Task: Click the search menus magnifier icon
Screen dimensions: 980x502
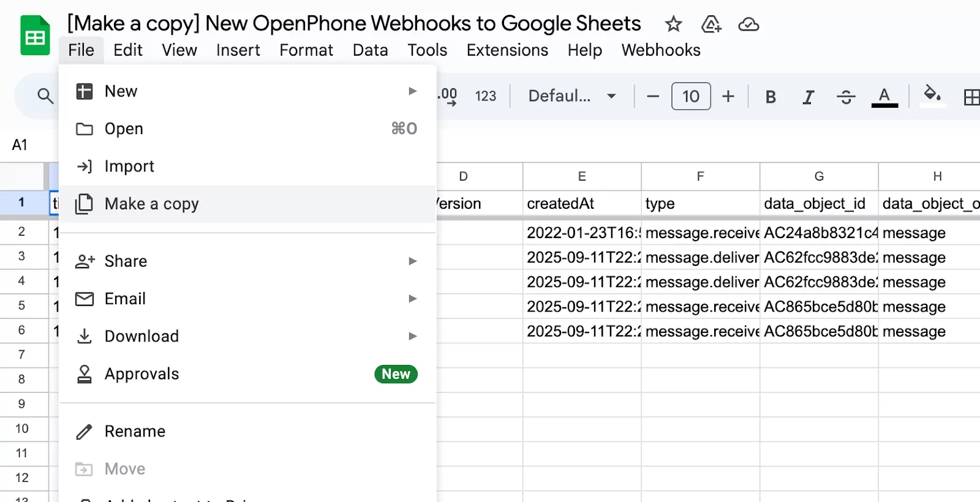Action: (x=45, y=96)
